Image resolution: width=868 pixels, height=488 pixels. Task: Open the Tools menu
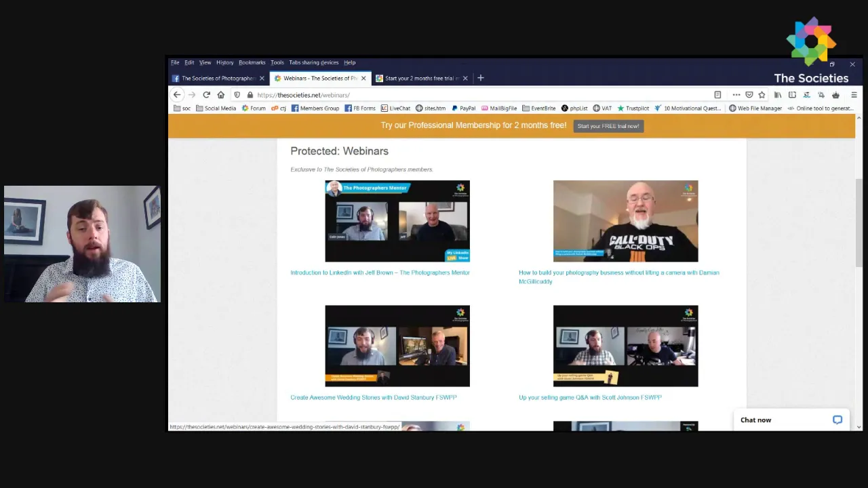pyautogui.click(x=277, y=62)
